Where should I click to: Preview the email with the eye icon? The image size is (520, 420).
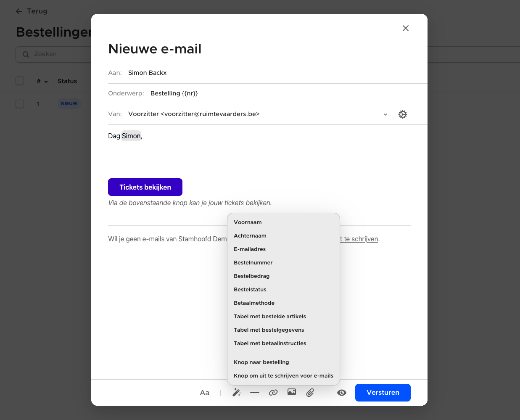(342, 393)
